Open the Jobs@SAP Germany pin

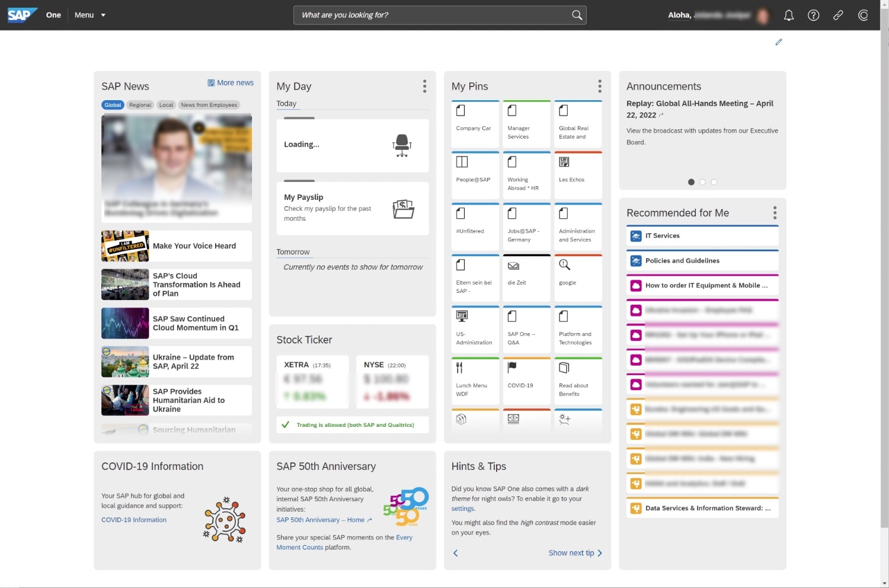tap(526, 227)
